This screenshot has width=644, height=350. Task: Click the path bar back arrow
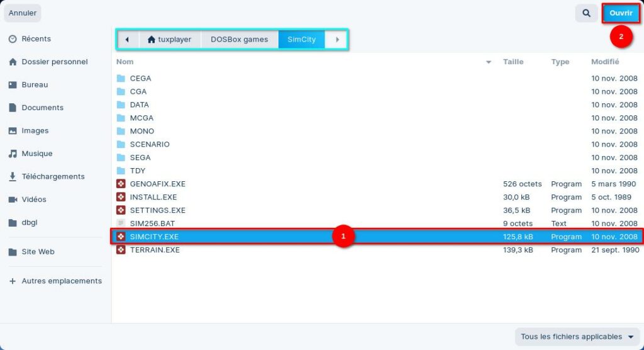[x=128, y=40]
